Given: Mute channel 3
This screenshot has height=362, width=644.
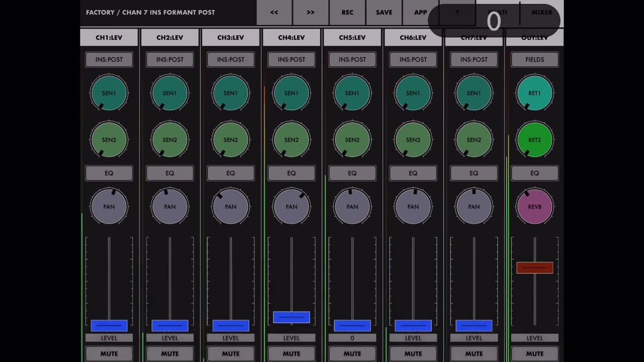Looking at the screenshot, I should [230, 353].
